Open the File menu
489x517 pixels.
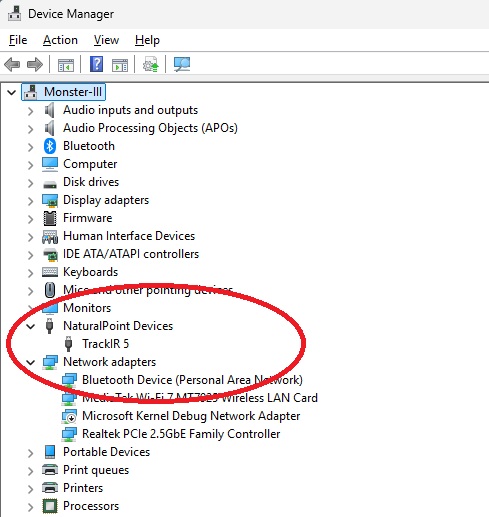18,40
